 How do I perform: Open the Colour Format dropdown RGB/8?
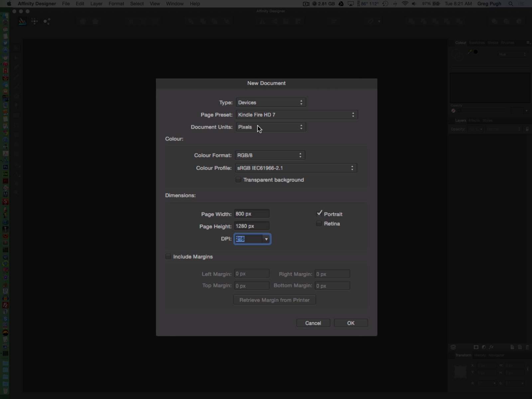270,155
